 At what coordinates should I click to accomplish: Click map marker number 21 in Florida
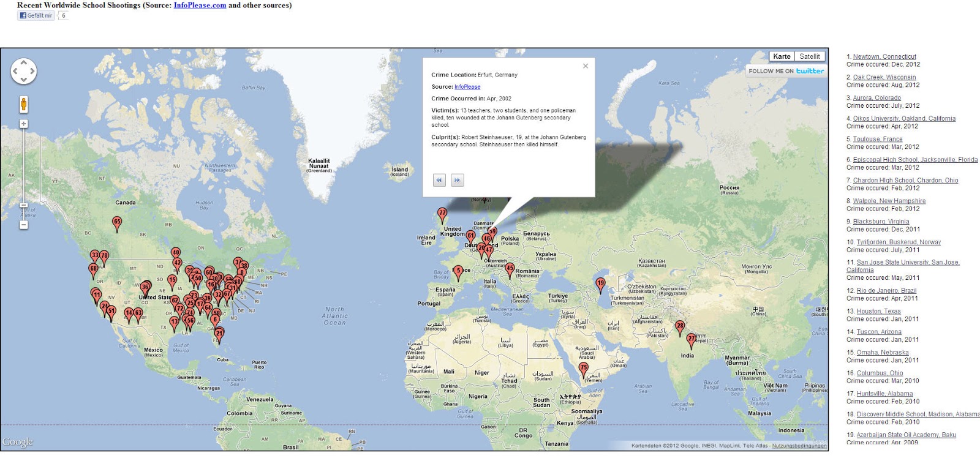[219, 336]
